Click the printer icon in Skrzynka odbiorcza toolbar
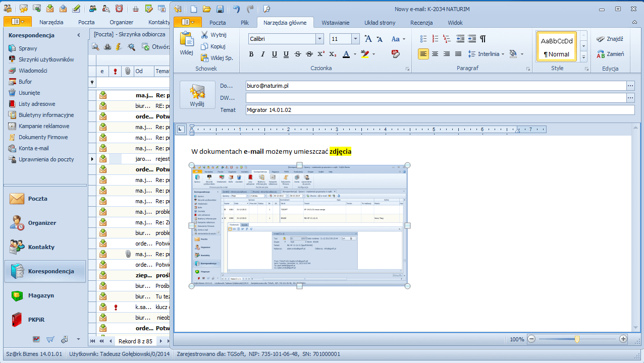Viewport: 644px width, 363px height. [x=108, y=47]
